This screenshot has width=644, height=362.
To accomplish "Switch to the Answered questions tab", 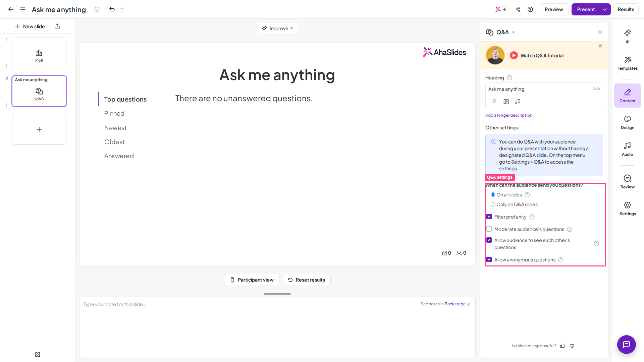I will (119, 156).
